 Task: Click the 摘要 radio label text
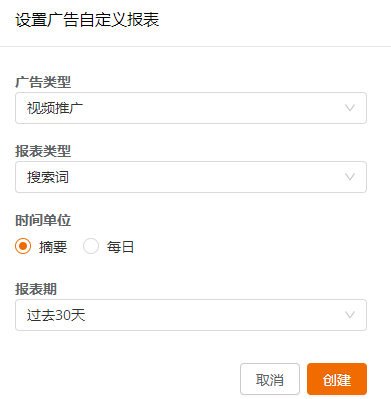tap(53, 247)
